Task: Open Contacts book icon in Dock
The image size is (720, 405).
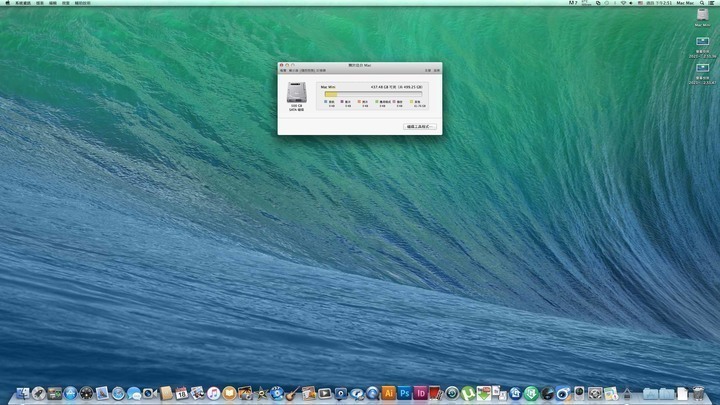Action: click(166, 393)
